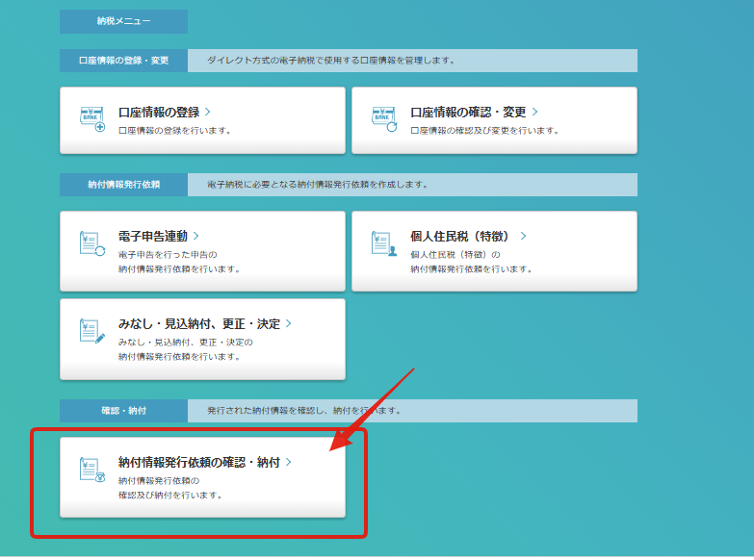Select the 納税メニュー tab label
The width and height of the screenshot is (754, 560).
pyautogui.click(x=123, y=21)
